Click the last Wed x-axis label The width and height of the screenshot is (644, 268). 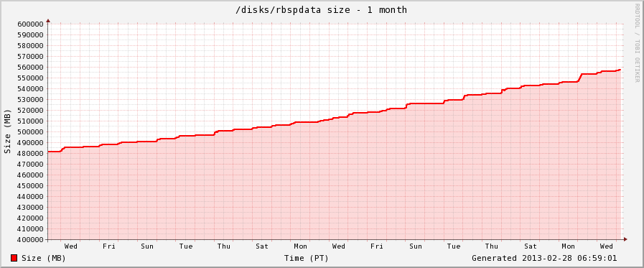(x=607, y=246)
